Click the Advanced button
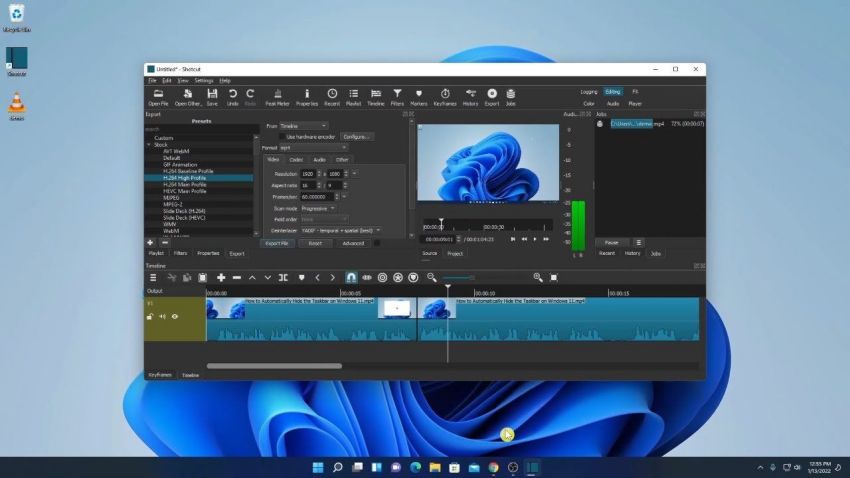The width and height of the screenshot is (850, 478). coord(353,243)
